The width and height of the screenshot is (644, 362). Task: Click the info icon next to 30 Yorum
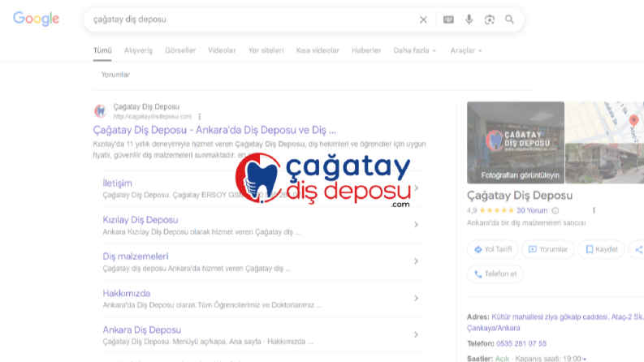click(x=555, y=210)
